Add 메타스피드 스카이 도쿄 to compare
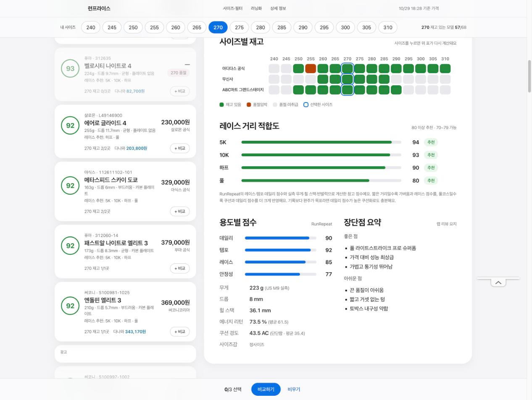The image size is (532, 400). pyautogui.click(x=180, y=211)
